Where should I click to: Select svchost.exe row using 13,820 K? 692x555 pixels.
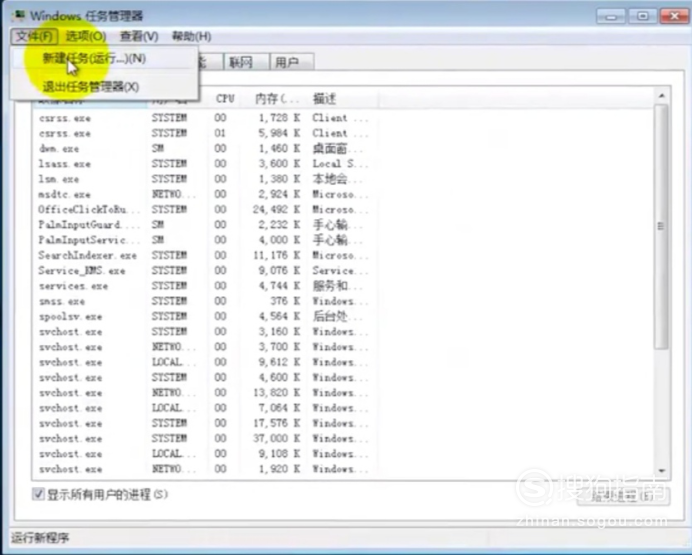click(203, 392)
